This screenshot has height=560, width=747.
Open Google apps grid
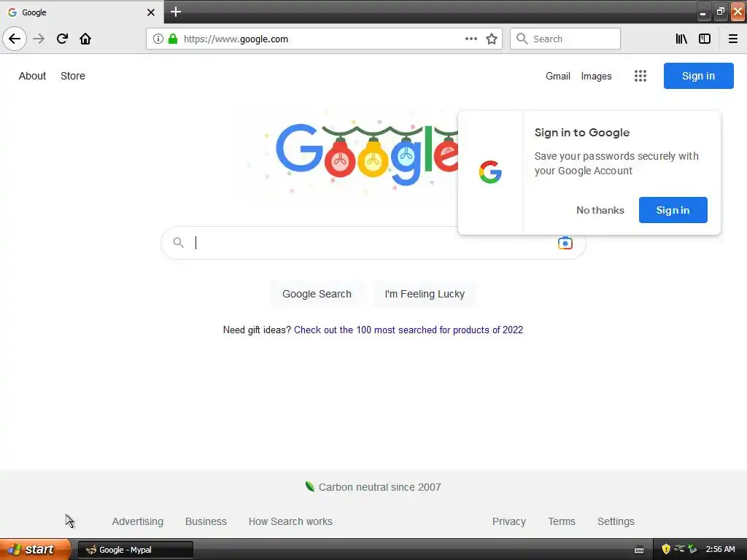pos(640,76)
